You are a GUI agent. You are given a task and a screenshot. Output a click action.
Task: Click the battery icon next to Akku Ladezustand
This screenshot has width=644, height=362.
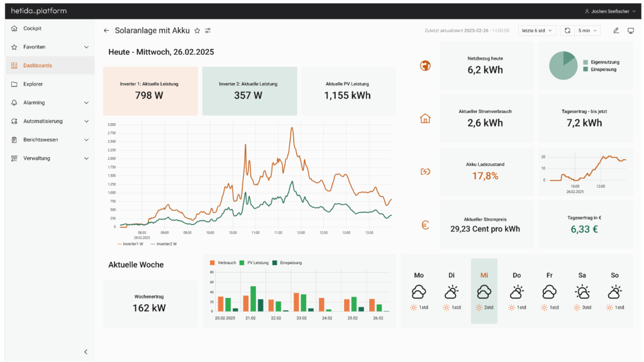tap(426, 171)
